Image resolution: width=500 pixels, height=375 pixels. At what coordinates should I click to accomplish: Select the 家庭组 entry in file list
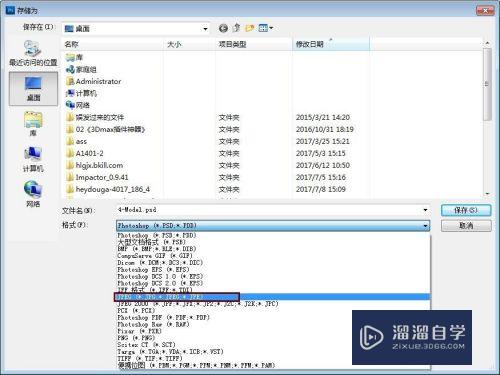82,69
